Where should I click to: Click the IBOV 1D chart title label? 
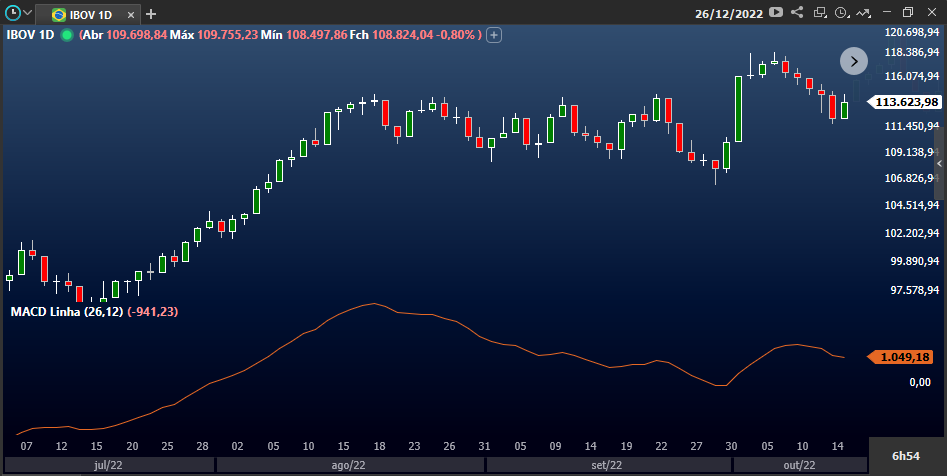[30, 34]
